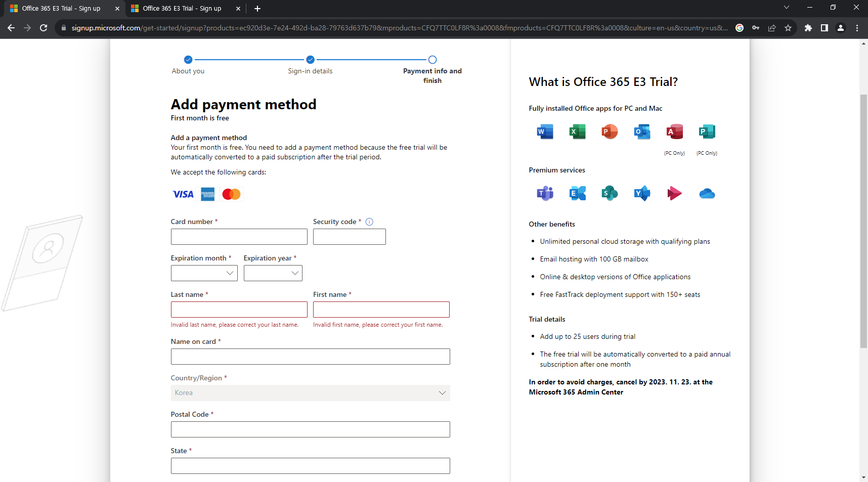The height and width of the screenshot is (482, 868).
Task: Click the password key icon in address bar
Action: (x=756, y=28)
